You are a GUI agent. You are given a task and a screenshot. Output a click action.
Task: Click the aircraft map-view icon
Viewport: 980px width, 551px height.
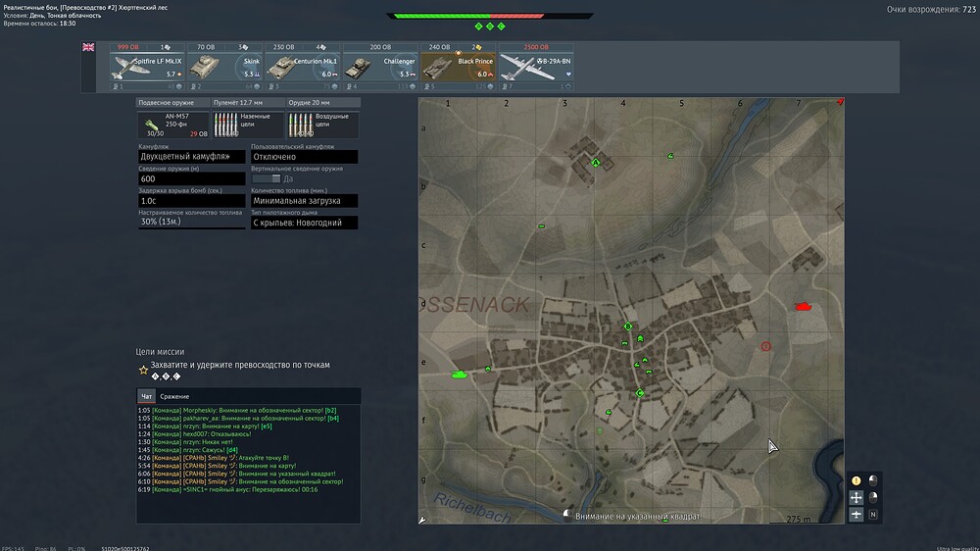[x=857, y=514]
